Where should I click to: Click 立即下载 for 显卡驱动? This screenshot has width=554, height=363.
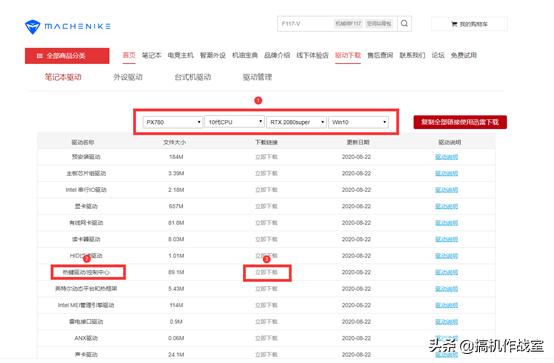[x=266, y=206]
